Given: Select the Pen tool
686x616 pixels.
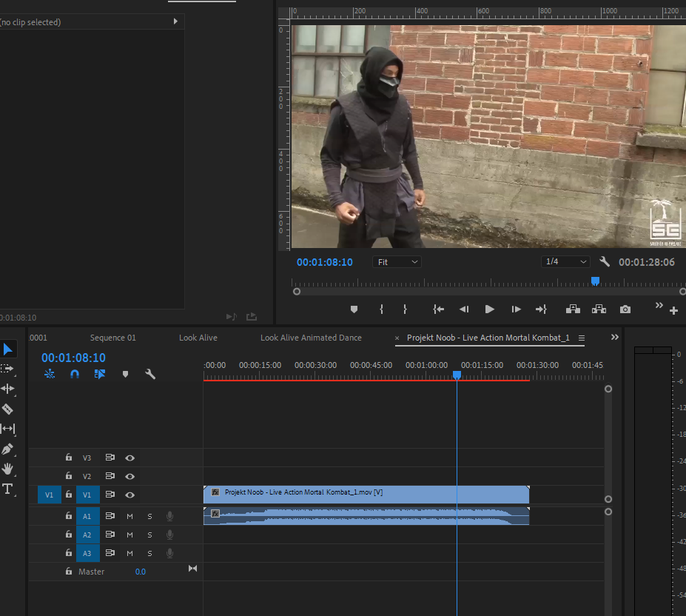Looking at the screenshot, I should [8, 449].
